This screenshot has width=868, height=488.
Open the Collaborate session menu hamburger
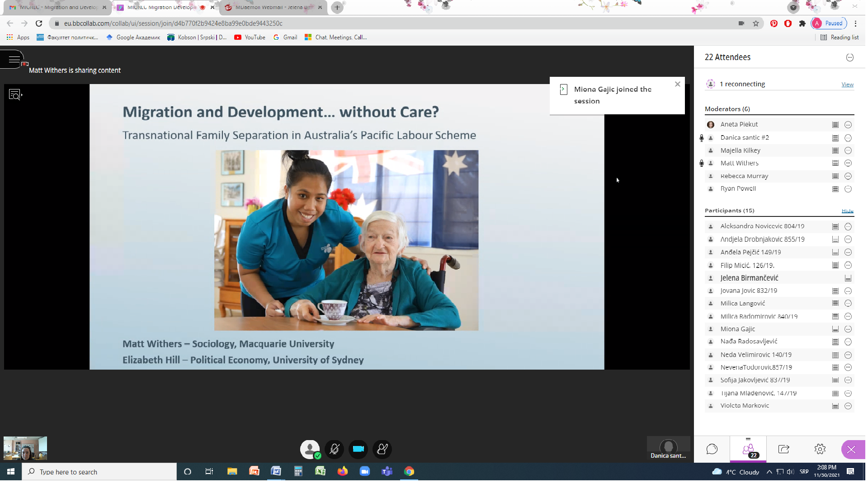point(14,59)
